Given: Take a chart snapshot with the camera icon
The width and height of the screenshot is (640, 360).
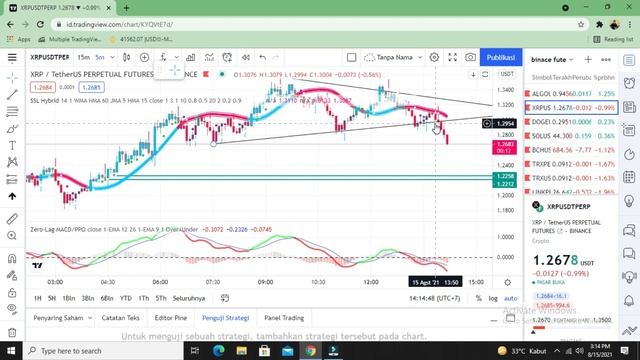Looking at the screenshot, I should point(470,58).
